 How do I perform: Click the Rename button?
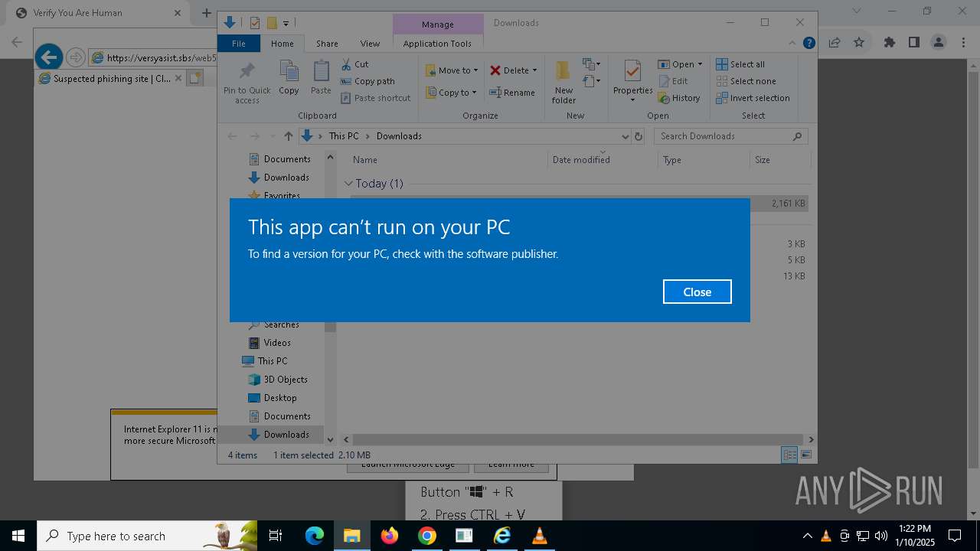coord(512,93)
